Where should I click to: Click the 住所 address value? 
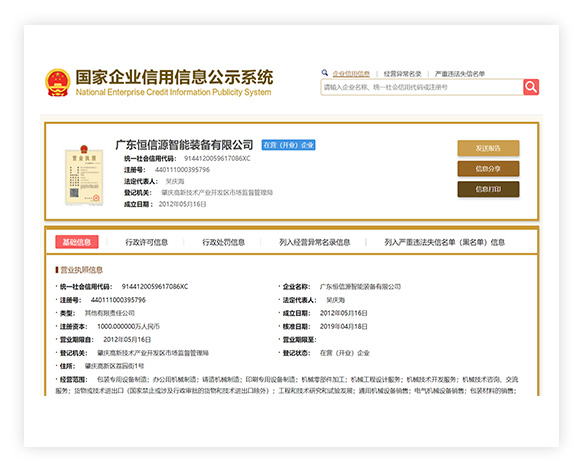[114, 366]
